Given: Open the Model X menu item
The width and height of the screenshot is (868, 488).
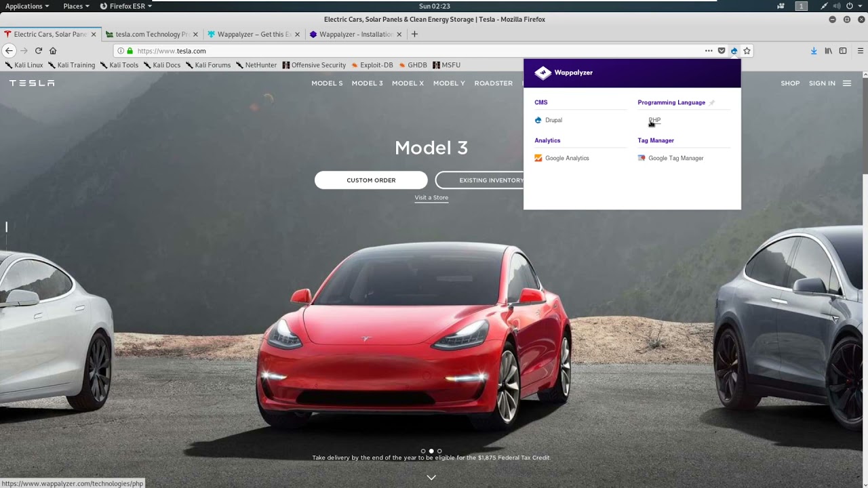Looking at the screenshot, I should click(408, 83).
